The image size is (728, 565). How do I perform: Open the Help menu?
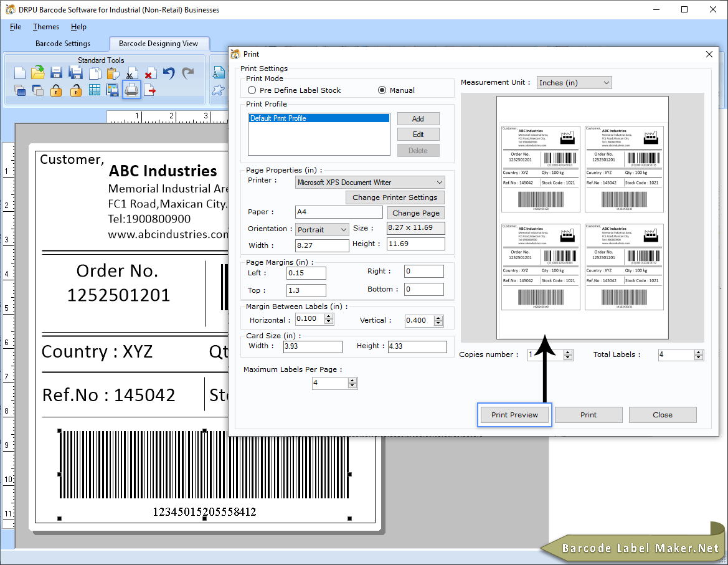(x=78, y=27)
